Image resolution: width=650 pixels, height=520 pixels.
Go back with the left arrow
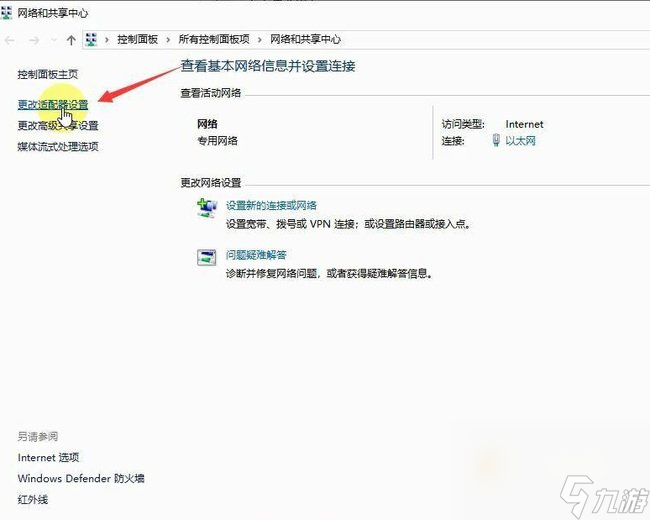click(10, 40)
